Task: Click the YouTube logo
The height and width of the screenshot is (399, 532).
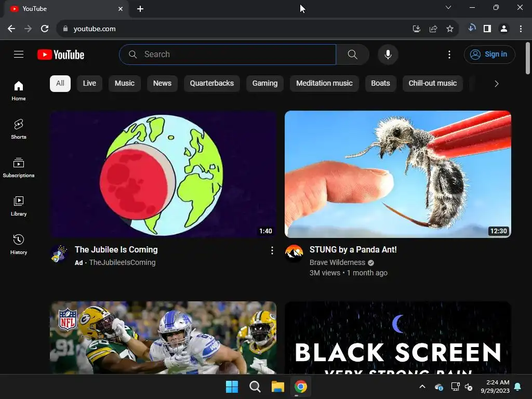Action: tap(61, 55)
